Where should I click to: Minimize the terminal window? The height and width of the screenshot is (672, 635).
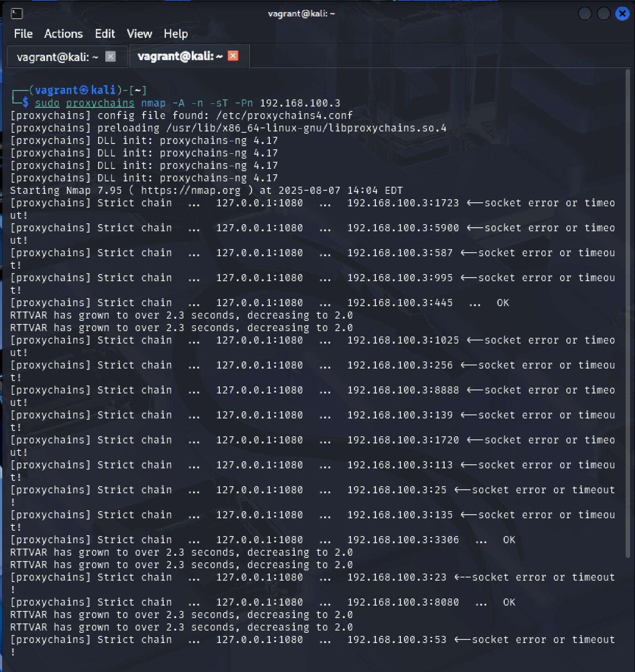click(585, 14)
